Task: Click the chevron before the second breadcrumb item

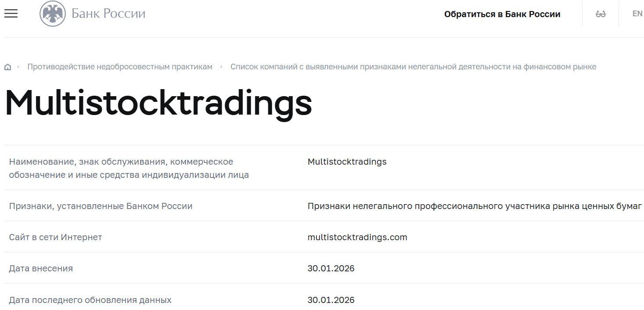Action: (x=222, y=66)
